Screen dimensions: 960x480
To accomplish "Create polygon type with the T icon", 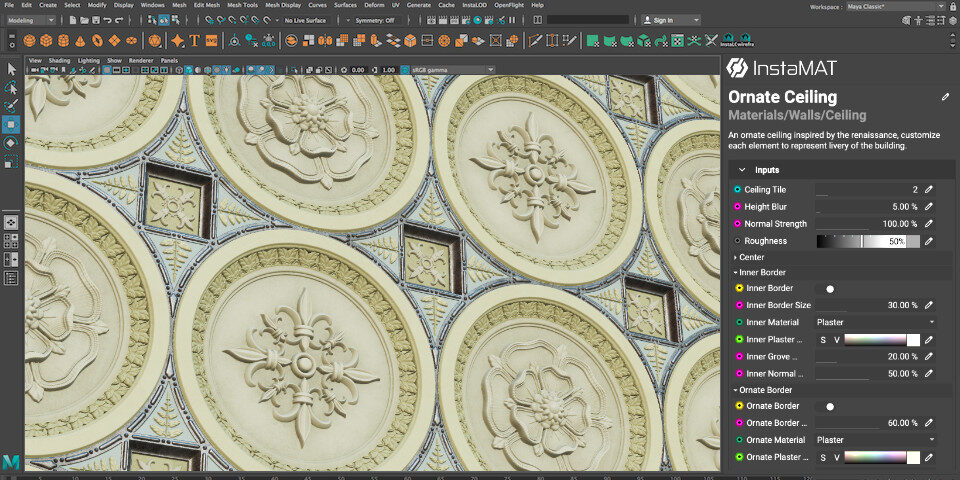I will 195,41.
